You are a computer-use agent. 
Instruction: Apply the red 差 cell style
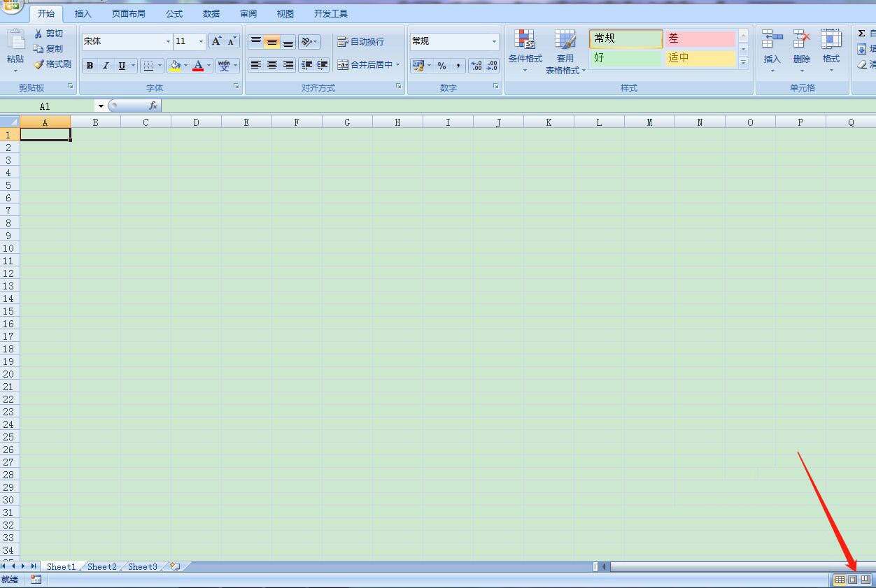[x=700, y=39]
